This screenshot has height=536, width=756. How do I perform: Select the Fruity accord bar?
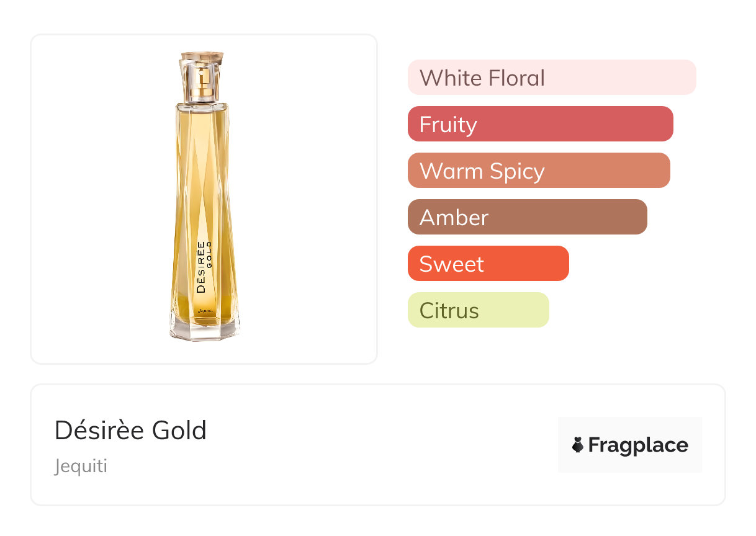point(540,124)
